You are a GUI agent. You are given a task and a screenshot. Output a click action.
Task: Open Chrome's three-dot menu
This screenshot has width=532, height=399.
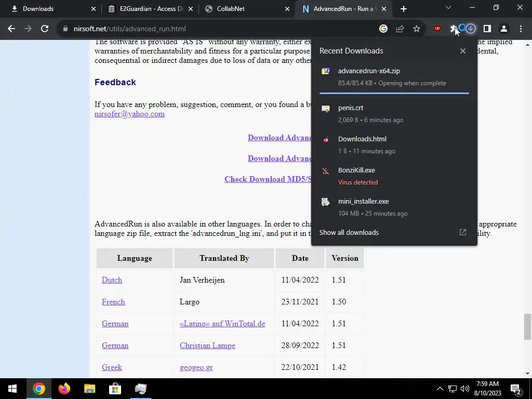[521, 29]
